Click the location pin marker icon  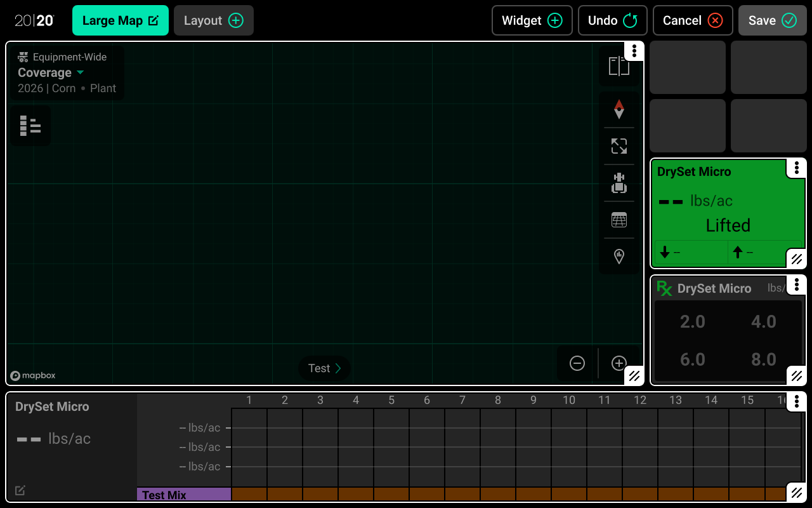[619, 256]
